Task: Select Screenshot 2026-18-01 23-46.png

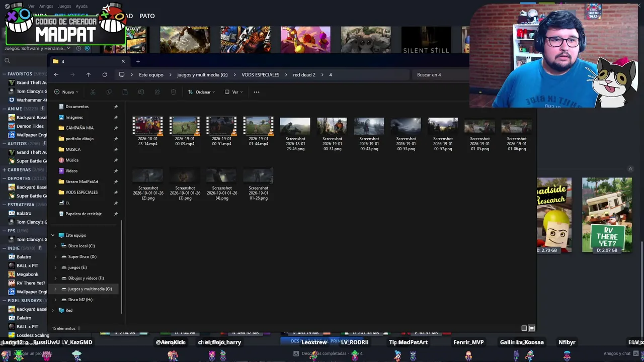Action: (x=295, y=134)
